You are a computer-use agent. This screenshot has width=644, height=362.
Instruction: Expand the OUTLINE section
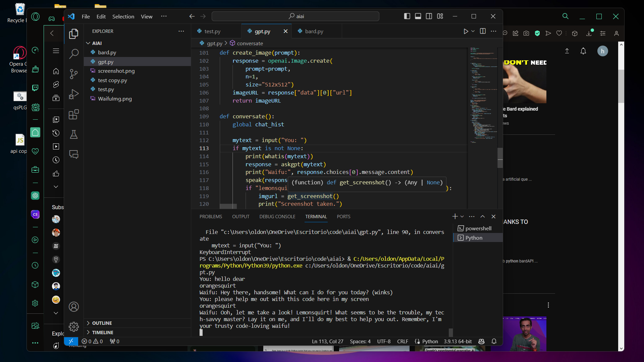[x=102, y=323]
